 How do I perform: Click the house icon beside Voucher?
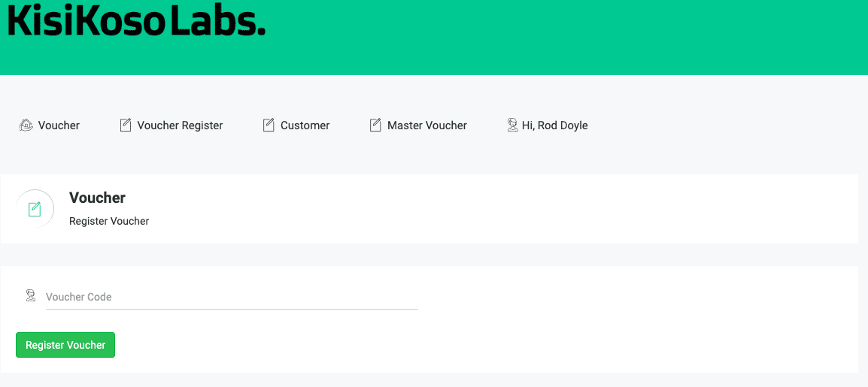pyautogui.click(x=26, y=125)
